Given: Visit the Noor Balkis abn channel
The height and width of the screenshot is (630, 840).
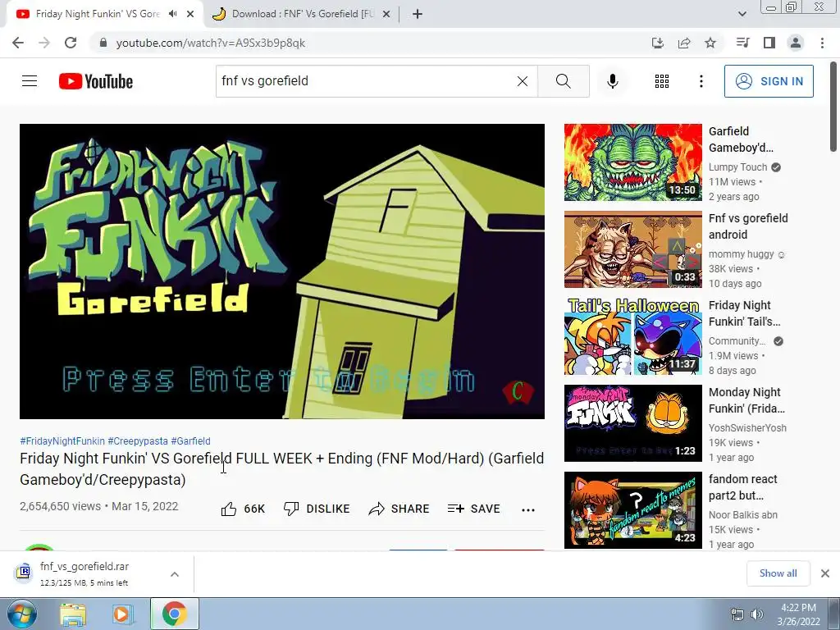Looking at the screenshot, I should coord(743,515).
